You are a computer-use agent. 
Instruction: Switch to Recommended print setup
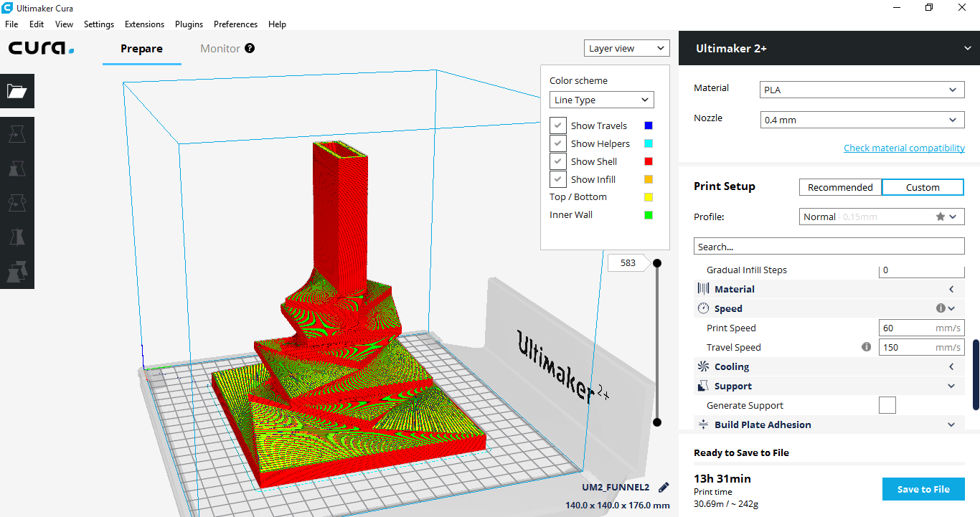click(840, 187)
